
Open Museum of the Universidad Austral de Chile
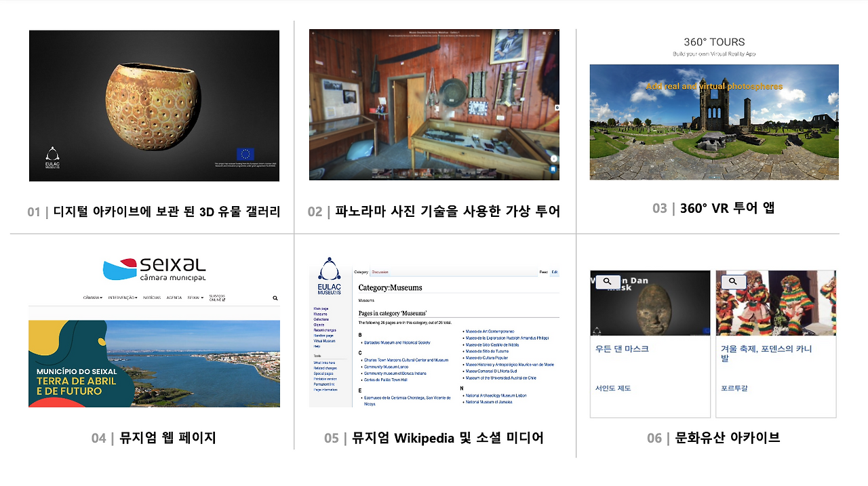click(501, 378)
